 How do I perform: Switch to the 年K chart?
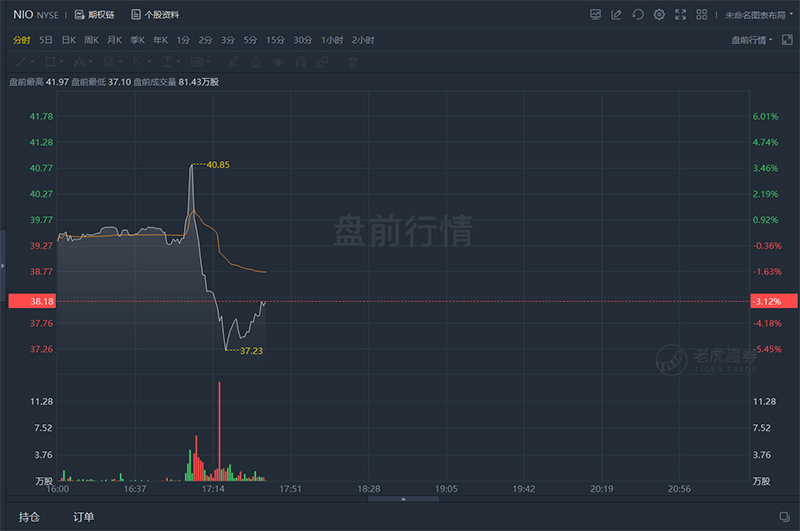pyautogui.click(x=161, y=40)
